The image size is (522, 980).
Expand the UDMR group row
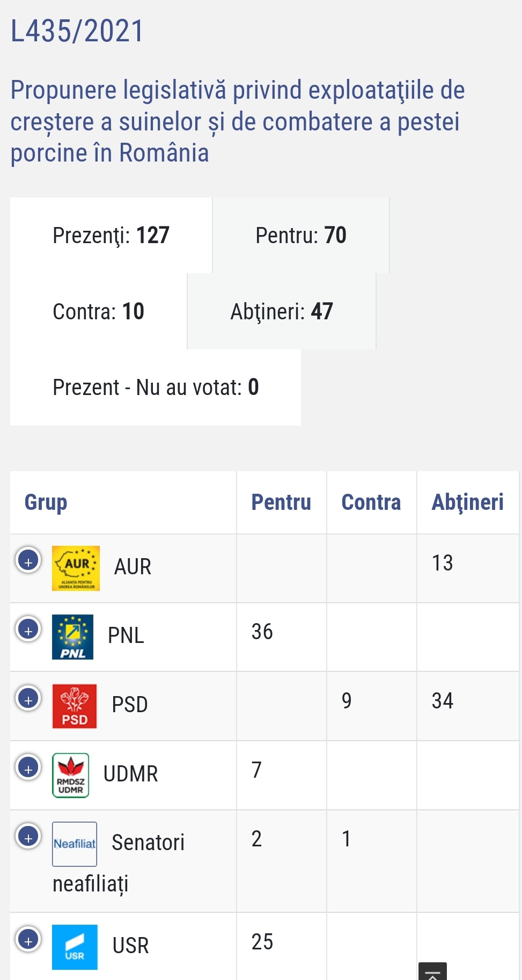tap(28, 769)
